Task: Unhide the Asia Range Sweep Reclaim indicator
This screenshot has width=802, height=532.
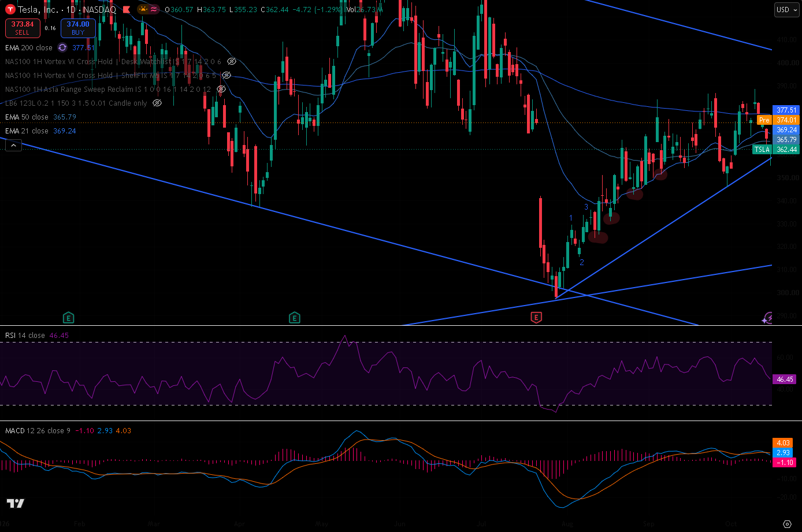Action: tap(221, 89)
